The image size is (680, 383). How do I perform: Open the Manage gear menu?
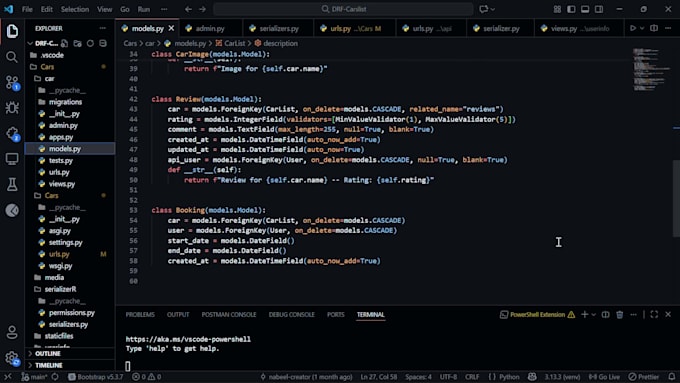[x=12, y=358]
